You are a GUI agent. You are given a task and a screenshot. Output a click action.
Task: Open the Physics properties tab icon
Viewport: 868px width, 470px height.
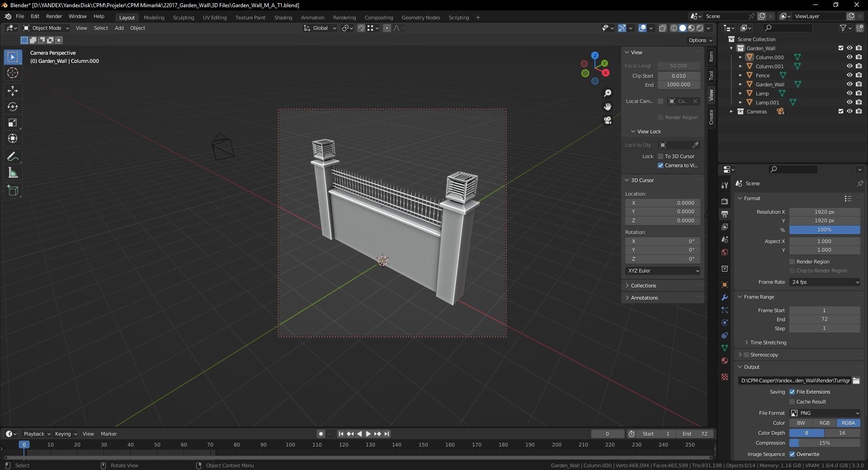(x=725, y=323)
